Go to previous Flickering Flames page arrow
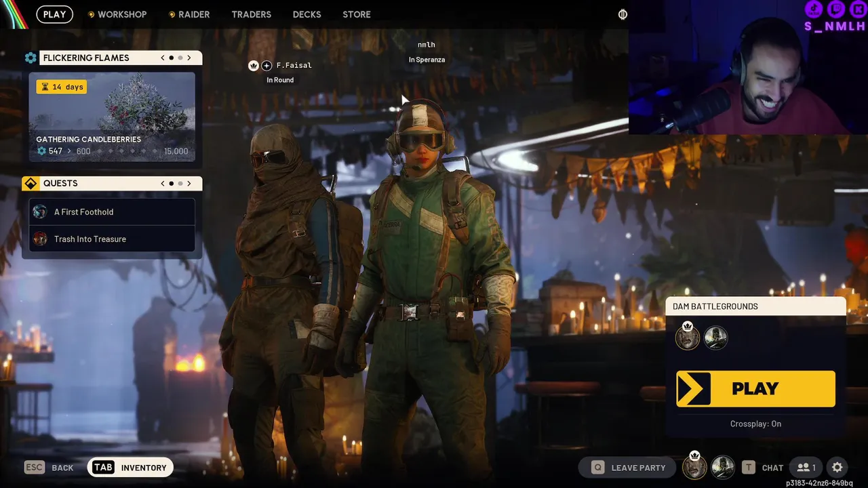 163,58
